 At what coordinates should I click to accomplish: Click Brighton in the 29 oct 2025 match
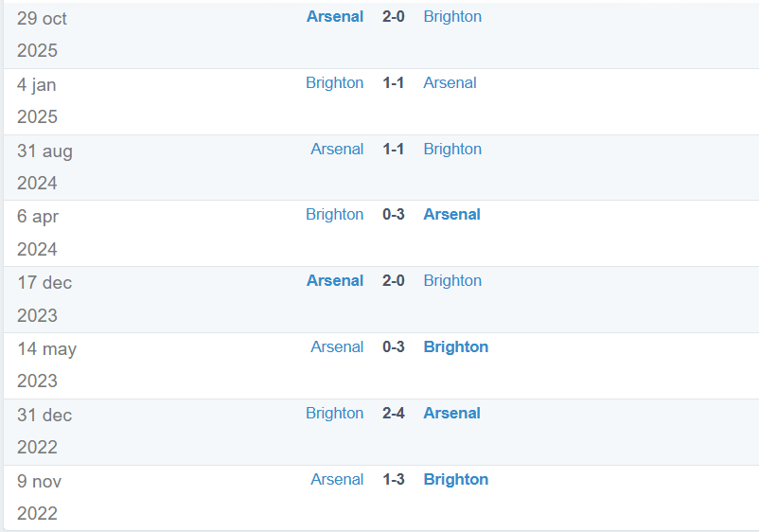click(452, 17)
